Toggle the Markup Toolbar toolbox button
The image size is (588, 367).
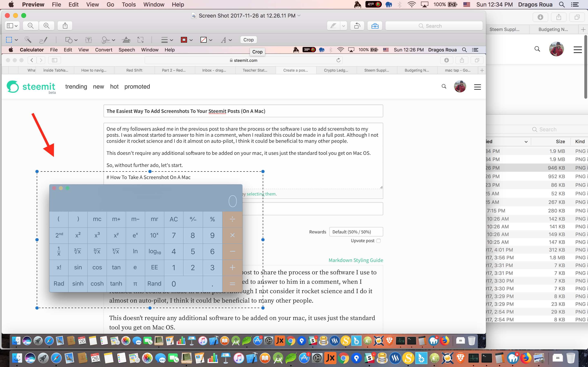[x=375, y=26]
